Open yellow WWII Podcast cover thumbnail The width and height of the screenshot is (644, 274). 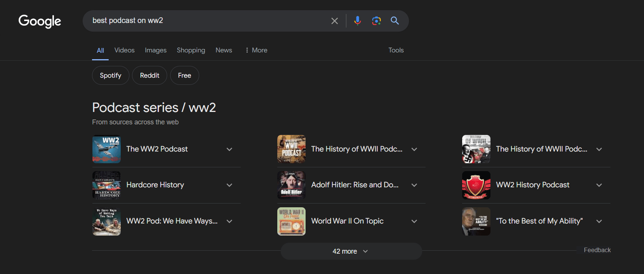click(x=291, y=149)
